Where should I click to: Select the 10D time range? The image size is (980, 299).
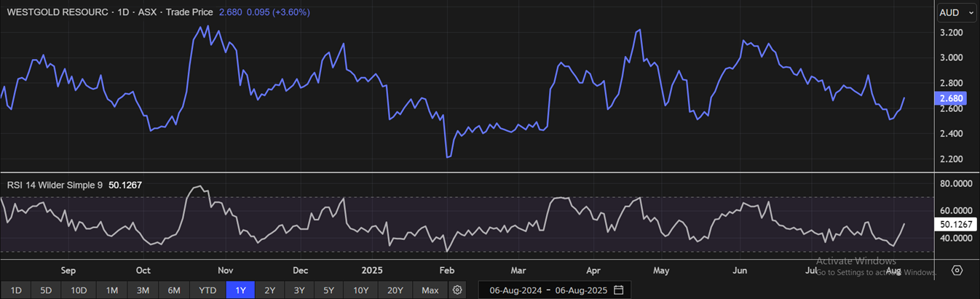(79, 290)
